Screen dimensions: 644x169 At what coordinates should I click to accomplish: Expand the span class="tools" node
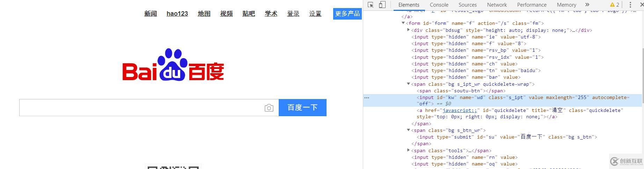pyautogui.click(x=408, y=150)
